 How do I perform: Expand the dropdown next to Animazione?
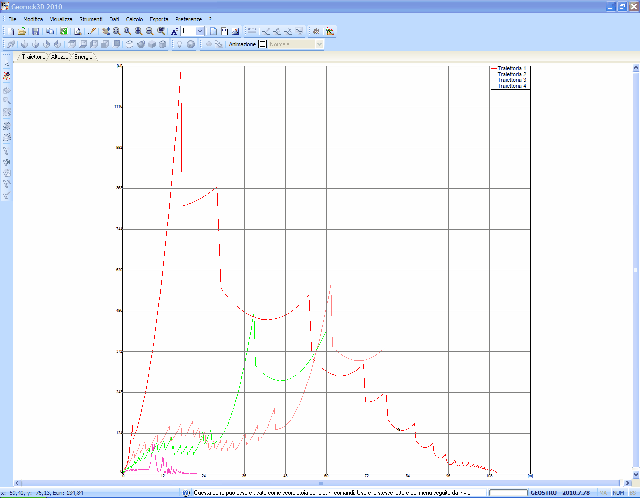[320, 44]
